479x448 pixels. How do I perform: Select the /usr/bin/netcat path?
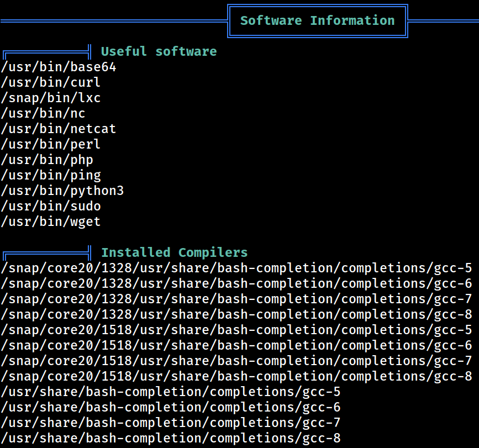59,129
